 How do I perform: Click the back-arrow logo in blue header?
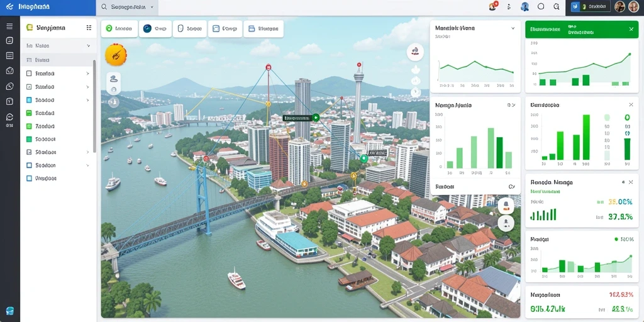pos(9,7)
